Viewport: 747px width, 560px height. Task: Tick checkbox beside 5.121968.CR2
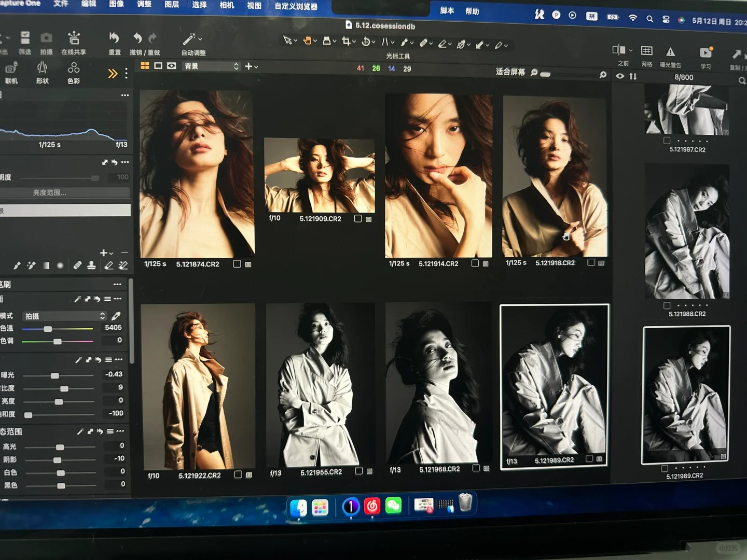click(x=476, y=468)
